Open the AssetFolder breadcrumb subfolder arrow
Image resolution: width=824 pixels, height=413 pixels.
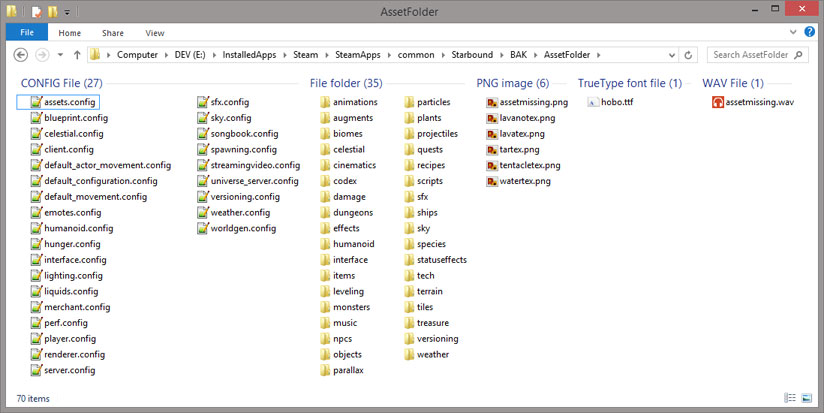(x=598, y=55)
